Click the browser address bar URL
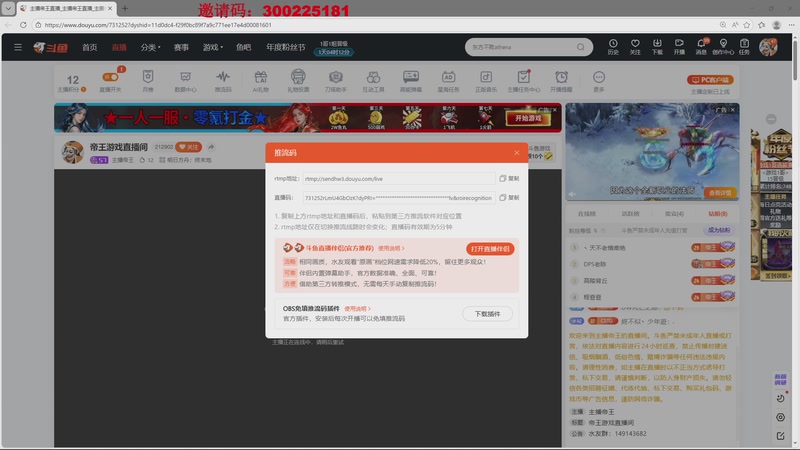800x450 pixels. pos(158,24)
